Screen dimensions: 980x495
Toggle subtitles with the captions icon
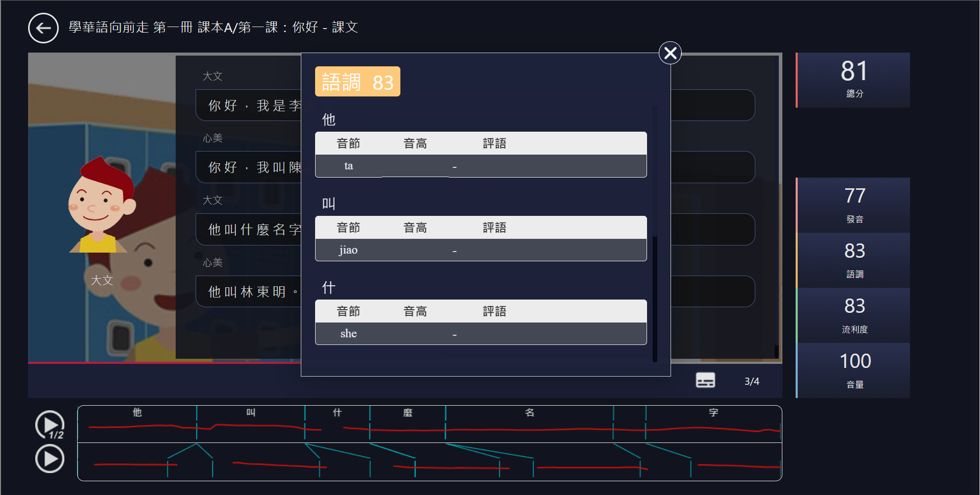pos(705,380)
